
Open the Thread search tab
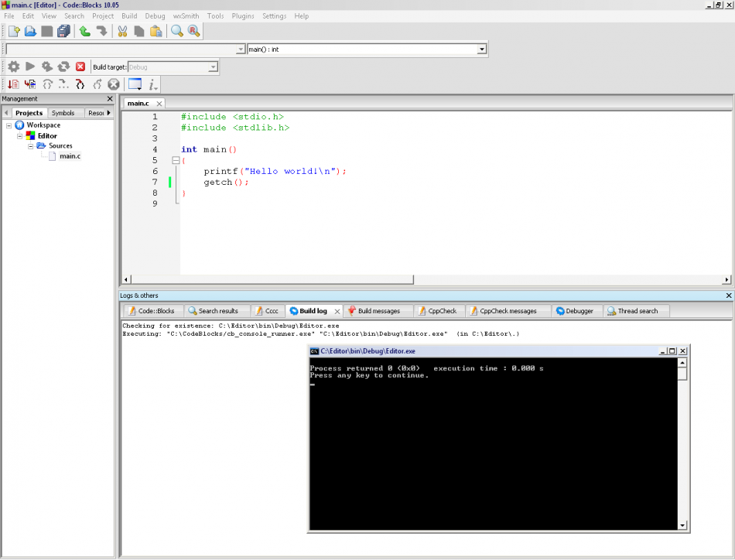(637, 311)
